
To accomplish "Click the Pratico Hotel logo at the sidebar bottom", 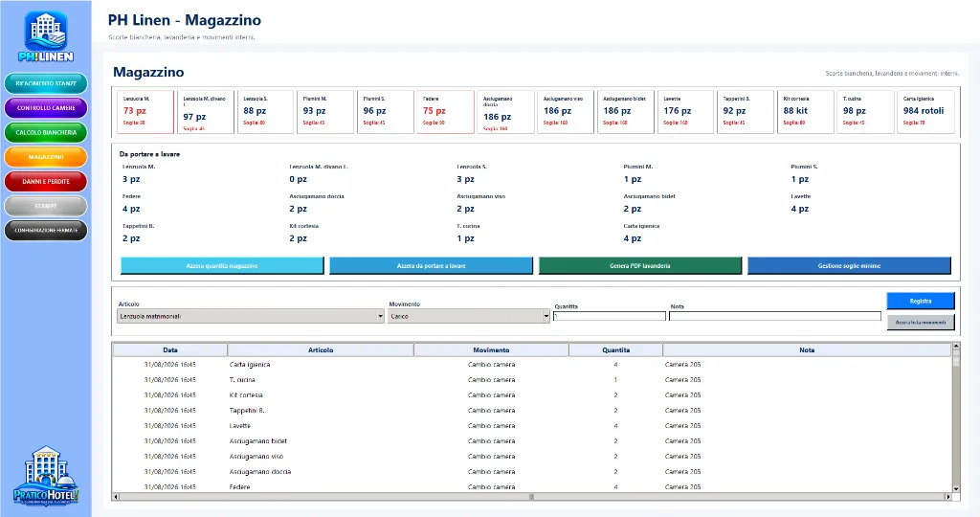I will point(46,476).
